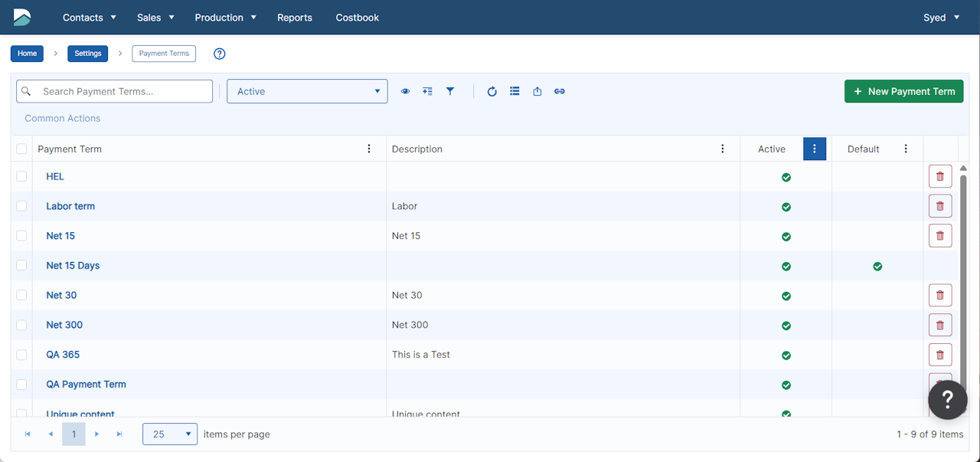
Task: Open the Syed user menu
Action: 941,18
